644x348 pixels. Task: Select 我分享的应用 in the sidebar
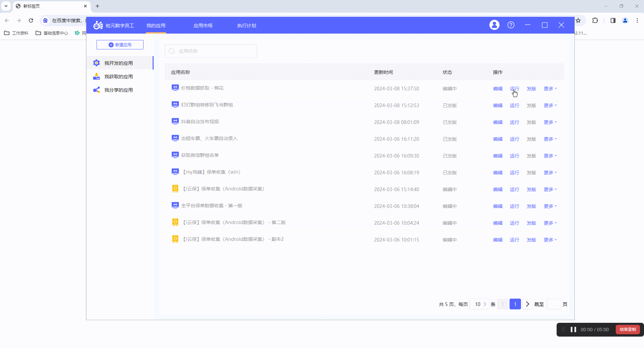click(x=120, y=90)
